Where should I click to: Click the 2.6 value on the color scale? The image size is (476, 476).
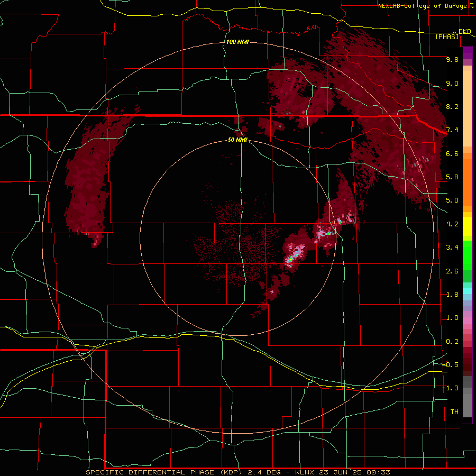coord(452,271)
